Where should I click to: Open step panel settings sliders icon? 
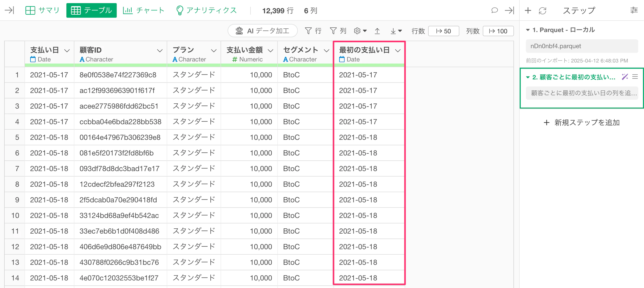coord(634,10)
